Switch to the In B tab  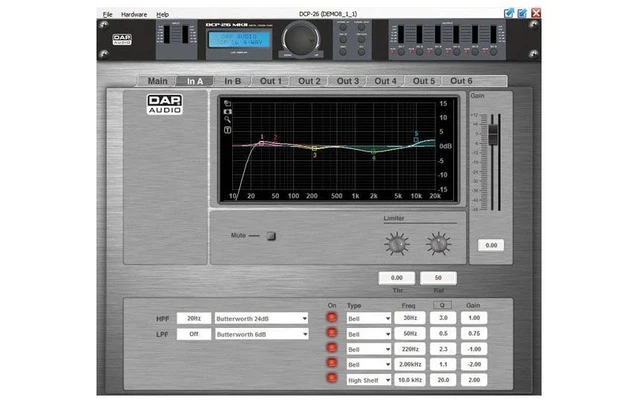(233, 81)
